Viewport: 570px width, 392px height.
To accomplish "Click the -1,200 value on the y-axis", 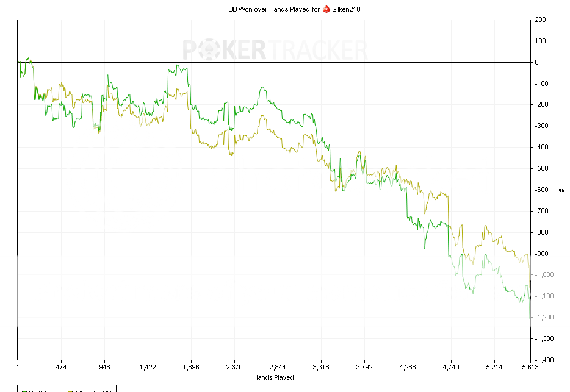I will point(544,317).
